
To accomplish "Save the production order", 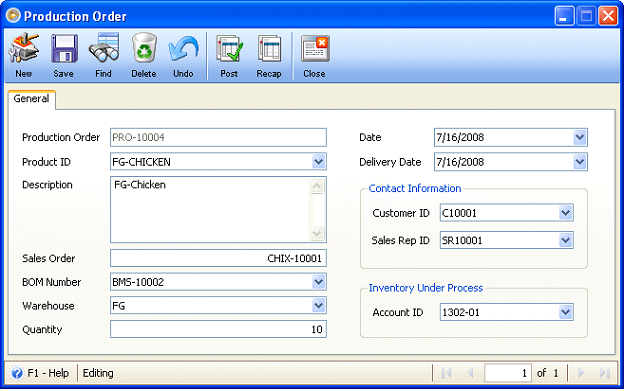I will [x=63, y=55].
